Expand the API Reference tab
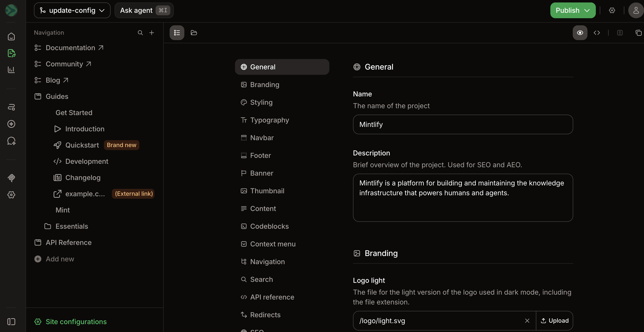The height and width of the screenshot is (332, 644). click(x=63, y=242)
